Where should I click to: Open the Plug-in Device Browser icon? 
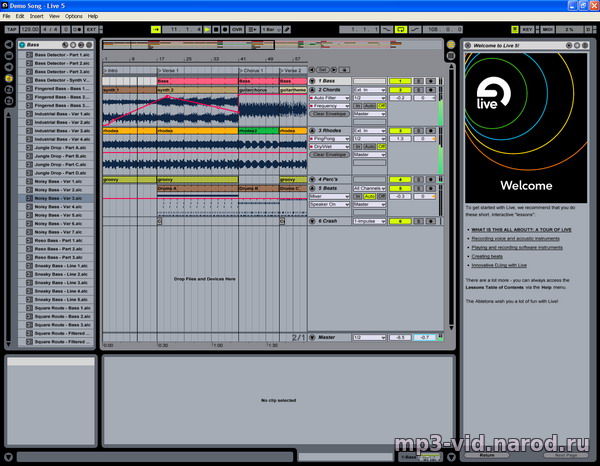click(9, 67)
